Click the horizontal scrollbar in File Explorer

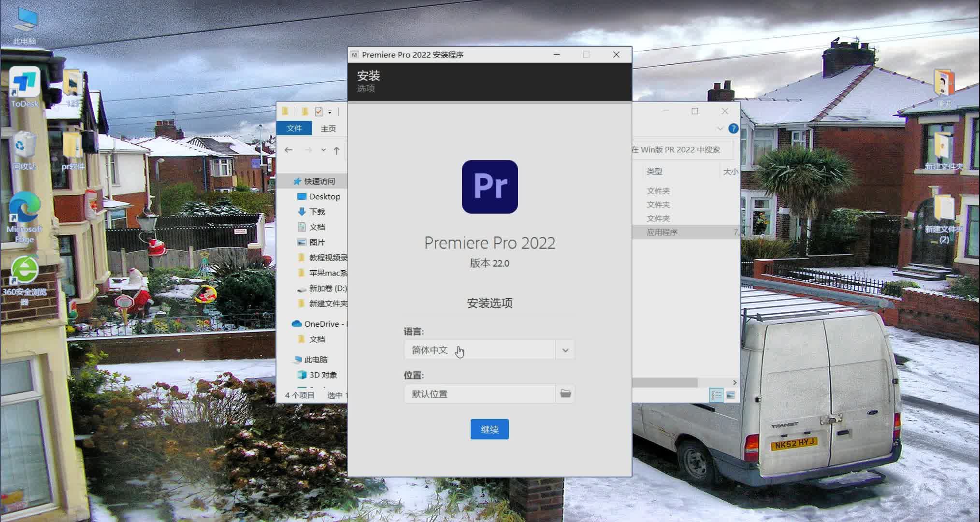click(665, 382)
